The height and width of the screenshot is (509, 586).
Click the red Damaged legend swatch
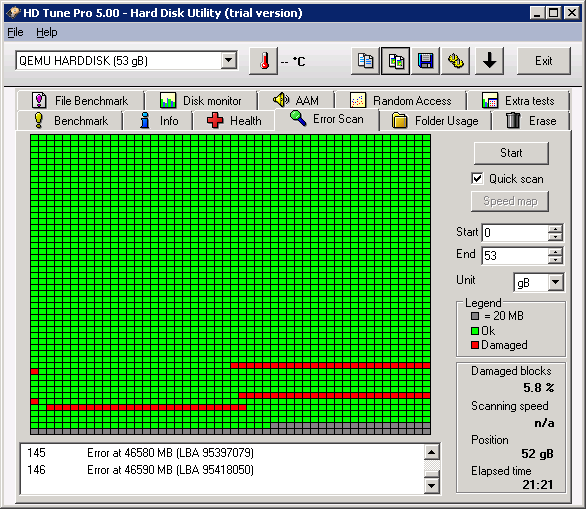475,345
